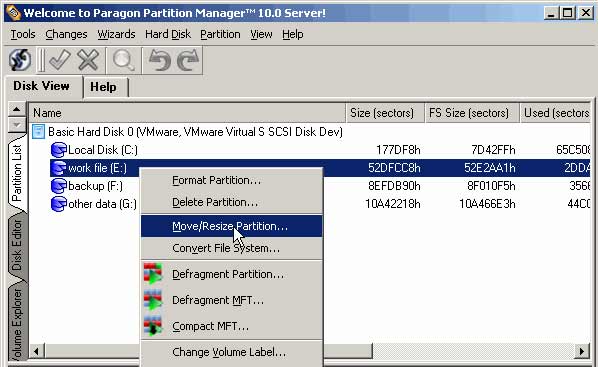The image size is (598, 367).
Task: Choose Defragment MFT... from context menu
Action: (231, 300)
